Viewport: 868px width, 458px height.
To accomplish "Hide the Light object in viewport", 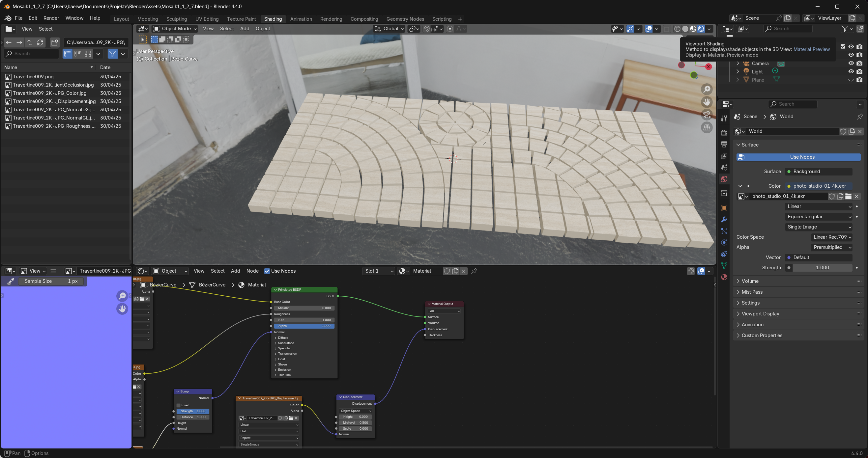I will (x=851, y=71).
